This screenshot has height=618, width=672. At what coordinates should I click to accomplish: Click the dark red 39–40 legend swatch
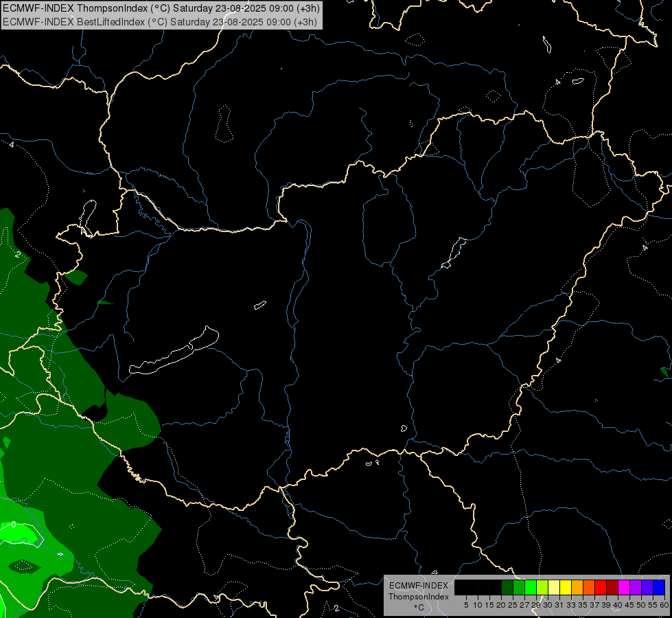612,587
